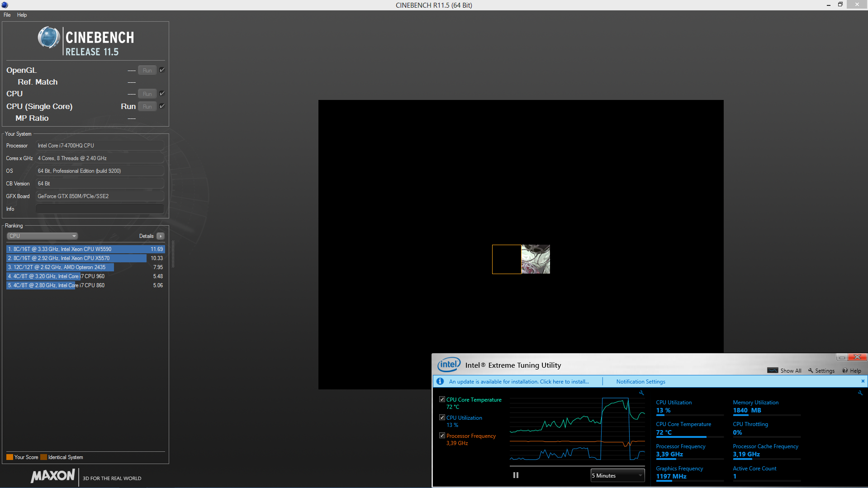This screenshot has width=868, height=488.
Task: Click the Intel logo in Extreme Tuning Utility
Action: tap(449, 365)
